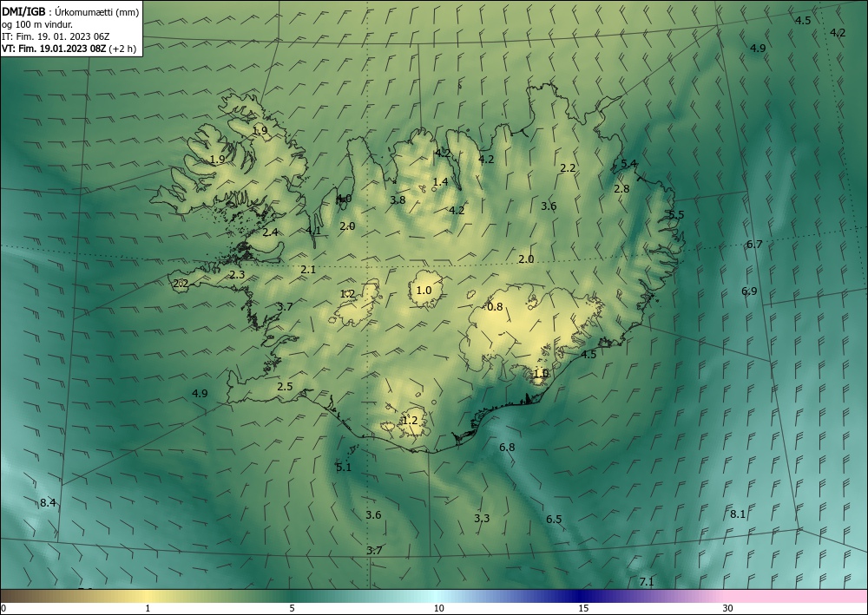Click the color scale tick label 1
Screen dimensions: 868x615
point(148,608)
